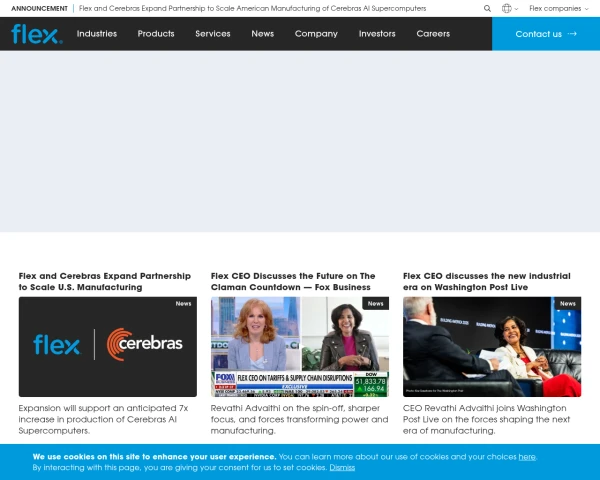Viewport: 600px width, 480px height.
Task: Click the Revathi Advaithi spin-off description text
Action: 299,419
